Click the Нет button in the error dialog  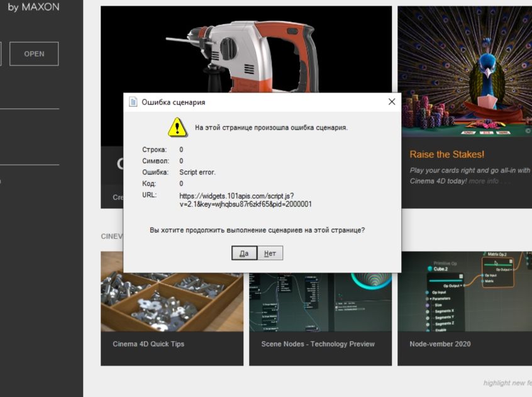click(x=270, y=253)
